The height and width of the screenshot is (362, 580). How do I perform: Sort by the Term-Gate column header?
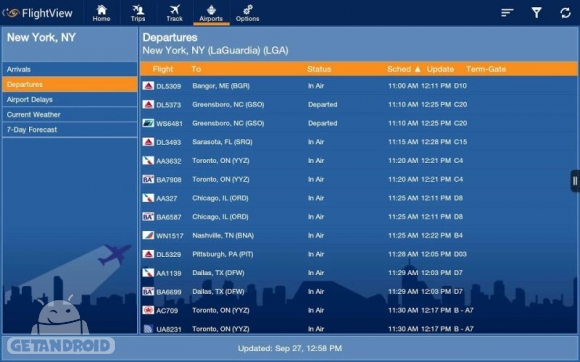(486, 69)
